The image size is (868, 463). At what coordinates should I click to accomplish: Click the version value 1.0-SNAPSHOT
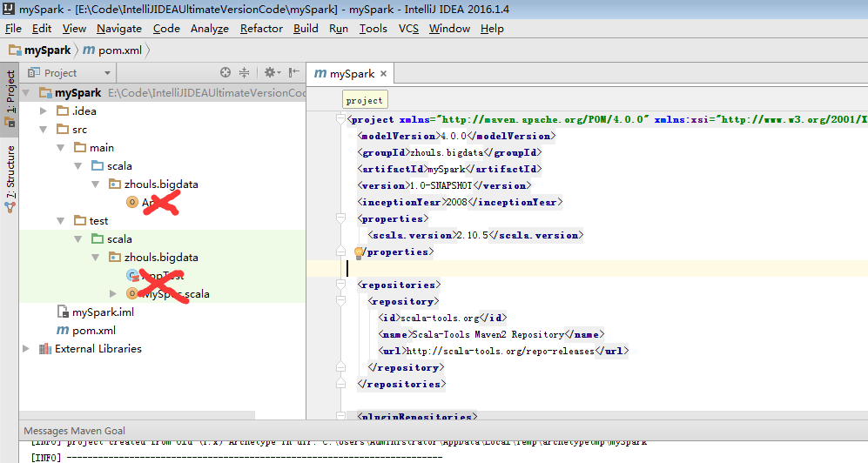(441, 185)
